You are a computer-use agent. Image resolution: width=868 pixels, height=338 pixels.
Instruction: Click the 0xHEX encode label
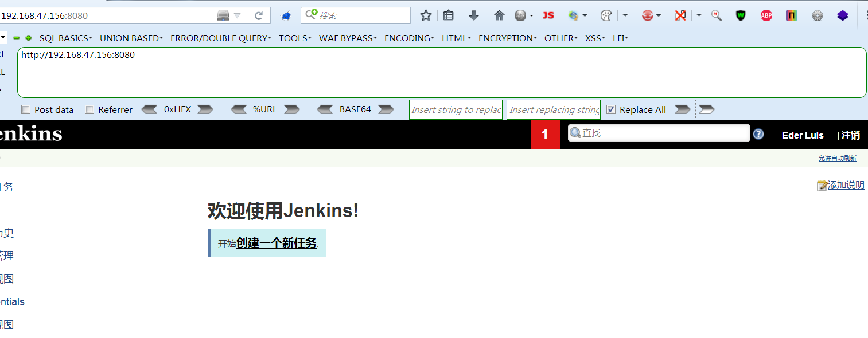pos(177,109)
